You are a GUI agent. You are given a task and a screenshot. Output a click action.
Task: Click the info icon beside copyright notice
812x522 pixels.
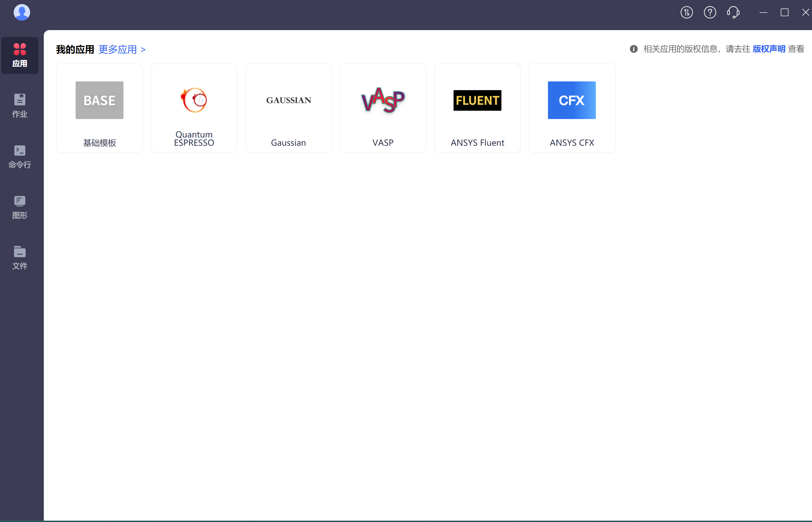point(633,49)
